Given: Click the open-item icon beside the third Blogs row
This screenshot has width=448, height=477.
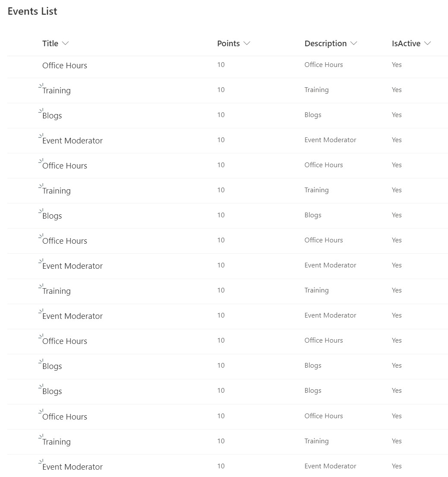Looking at the screenshot, I should [41, 362].
